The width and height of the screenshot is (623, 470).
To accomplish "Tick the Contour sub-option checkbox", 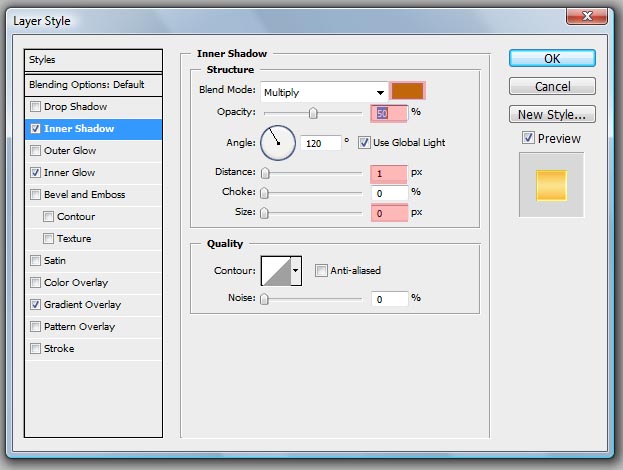I will tap(48, 217).
